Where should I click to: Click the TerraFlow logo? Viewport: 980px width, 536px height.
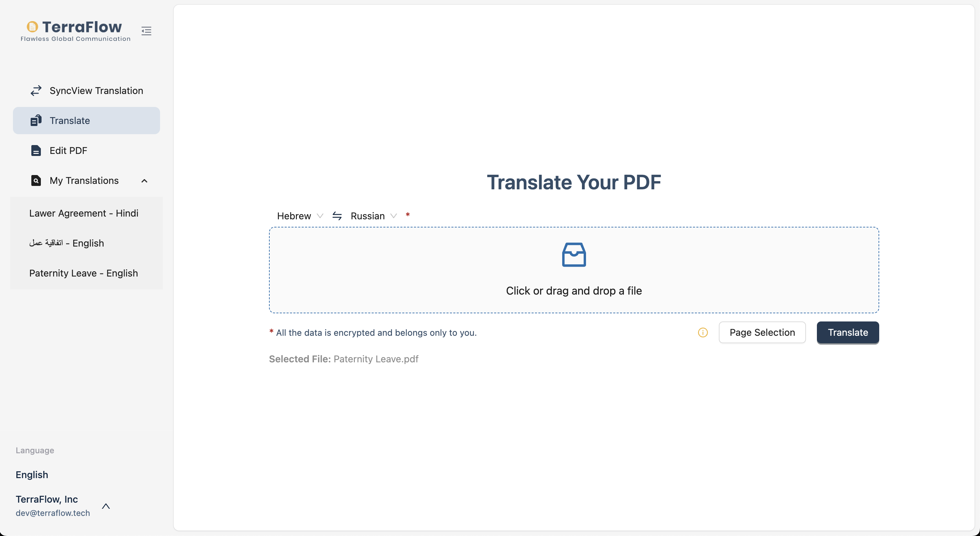(x=75, y=30)
